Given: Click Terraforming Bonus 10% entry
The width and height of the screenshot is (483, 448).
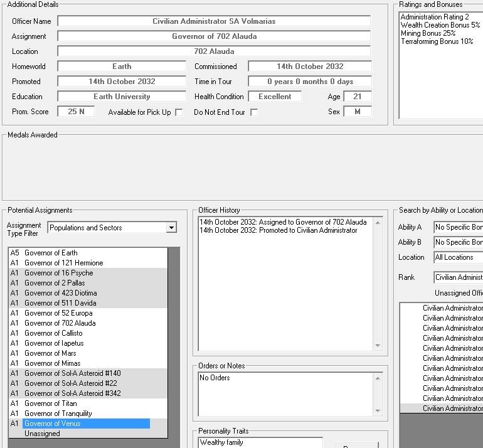Looking at the screenshot, I should pos(437,41).
